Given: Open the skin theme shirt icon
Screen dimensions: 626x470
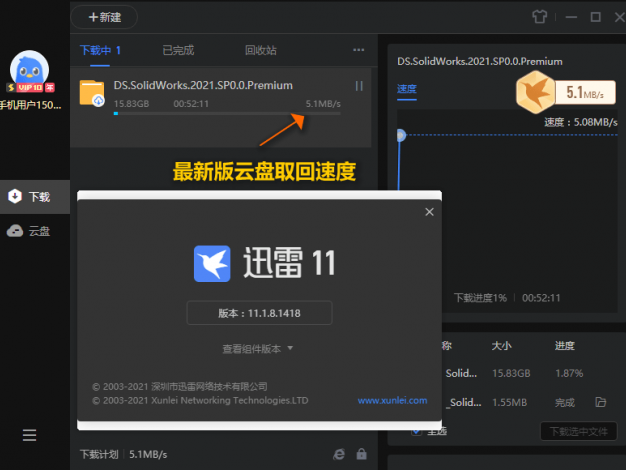Looking at the screenshot, I should click(x=539, y=17).
